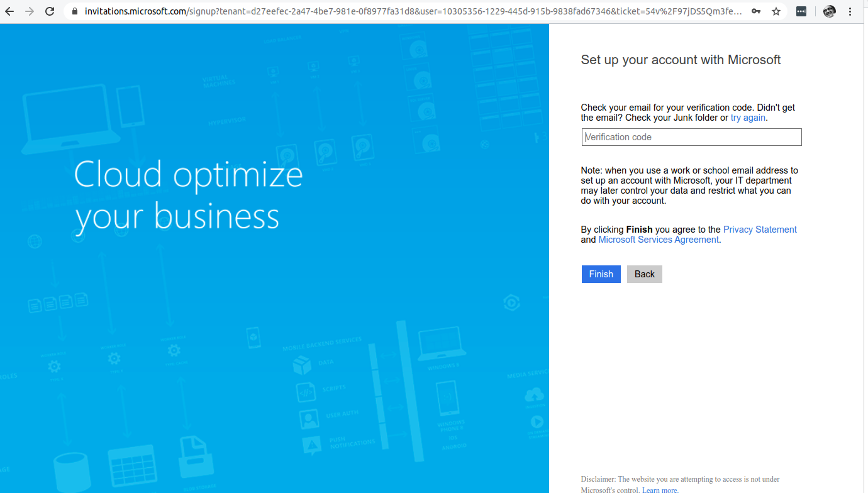The image size is (868, 493).
Task: Open the Microsoft Services Agreement link
Action: 659,240
